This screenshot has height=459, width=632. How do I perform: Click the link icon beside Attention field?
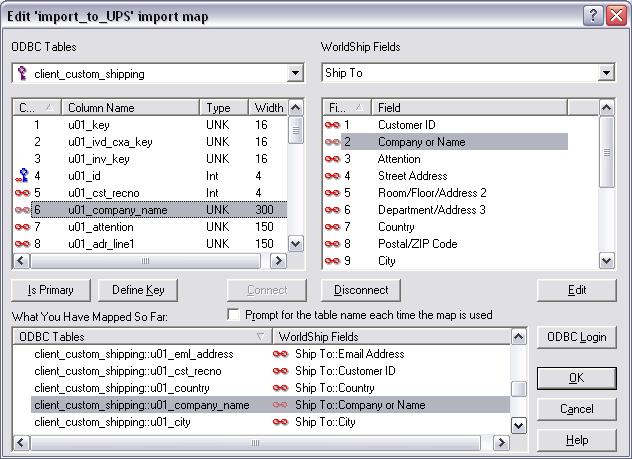tap(333, 159)
